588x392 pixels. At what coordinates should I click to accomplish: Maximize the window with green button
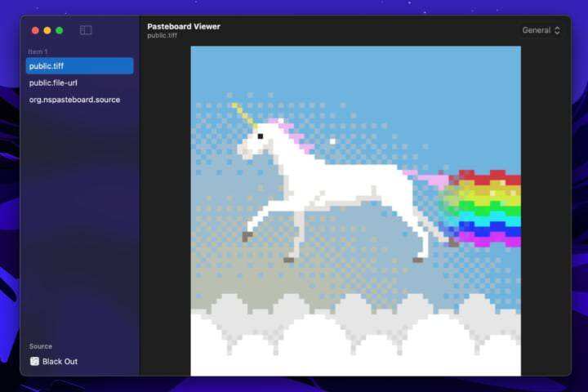coord(60,30)
